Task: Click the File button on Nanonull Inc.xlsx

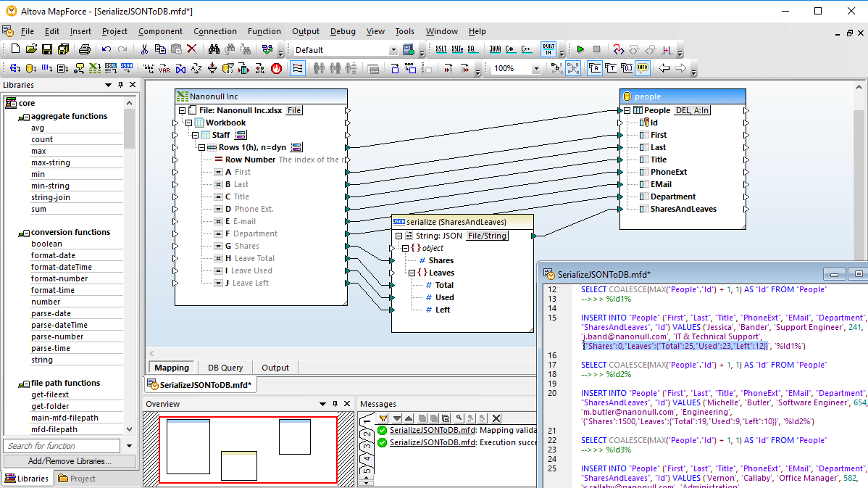Action: 294,110
